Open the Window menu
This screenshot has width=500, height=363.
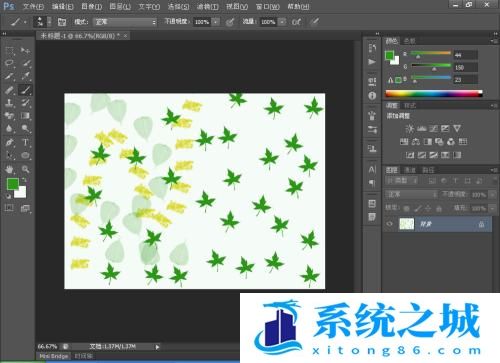point(267,7)
